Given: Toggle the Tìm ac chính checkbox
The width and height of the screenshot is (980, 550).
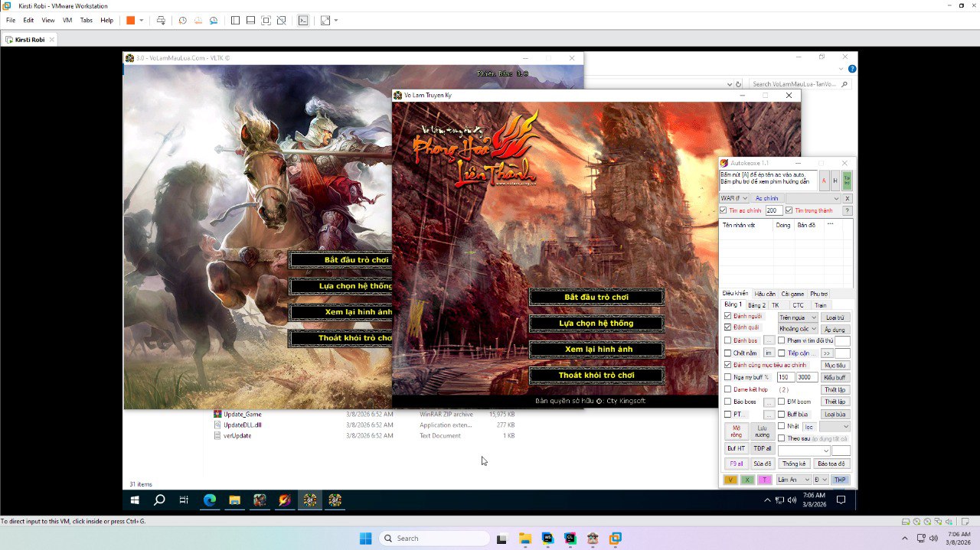Looking at the screenshot, I should (x=724, y=210).
